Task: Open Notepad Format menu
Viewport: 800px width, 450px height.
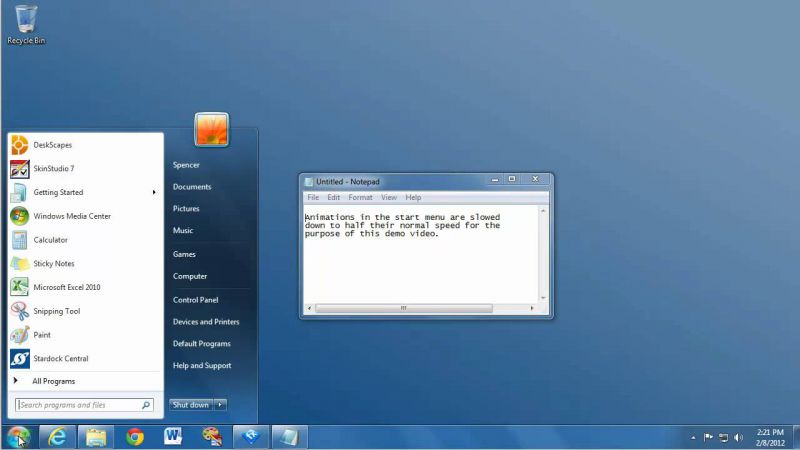Action: pos(360,197)
